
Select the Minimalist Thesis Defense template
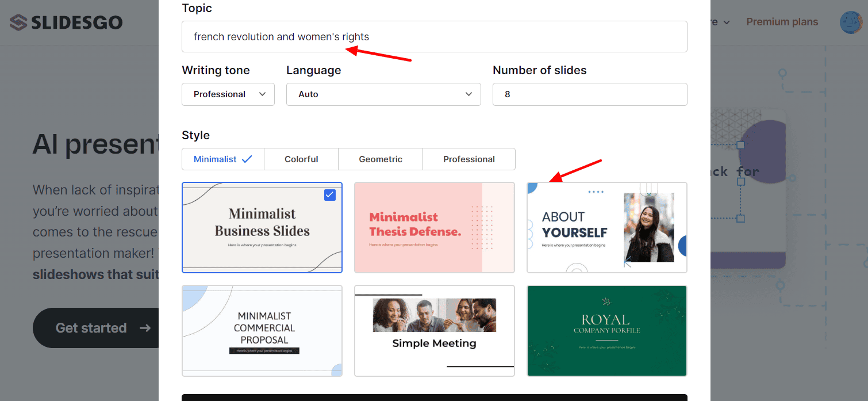(434, 227)
